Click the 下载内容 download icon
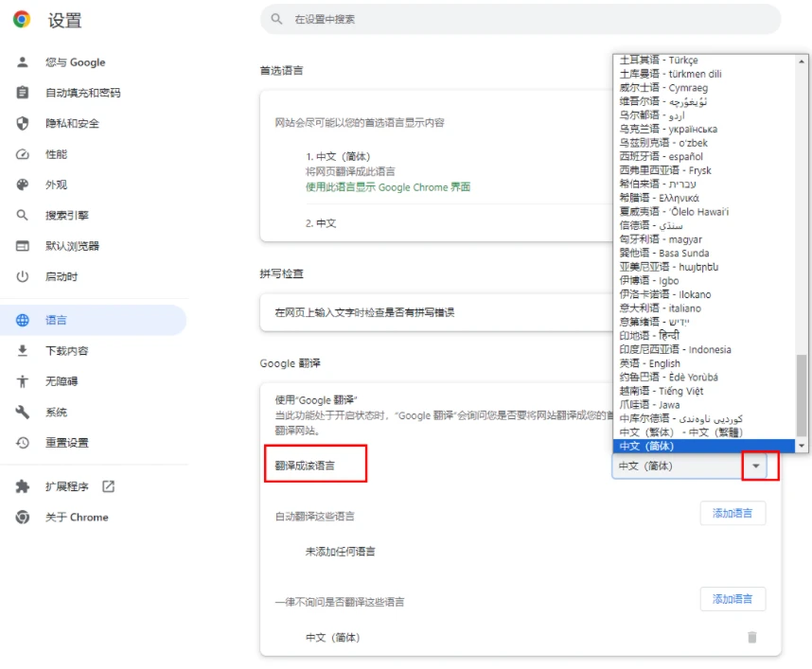Screen dimensions: 812x669 [23, 350]
